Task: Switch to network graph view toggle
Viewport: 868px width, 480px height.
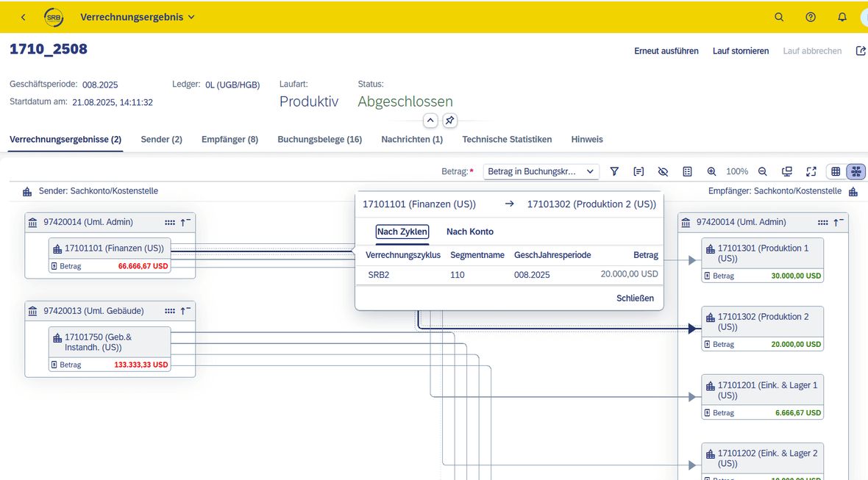Action: pyautogui.click(x=855, y=171)
